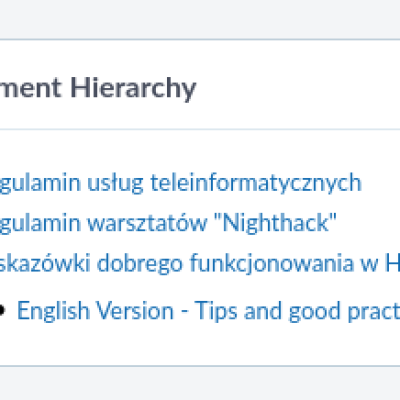Select the warsztatów tree entry
The height and width of the screenshot is (400, 400).
[x=168, y=223]
